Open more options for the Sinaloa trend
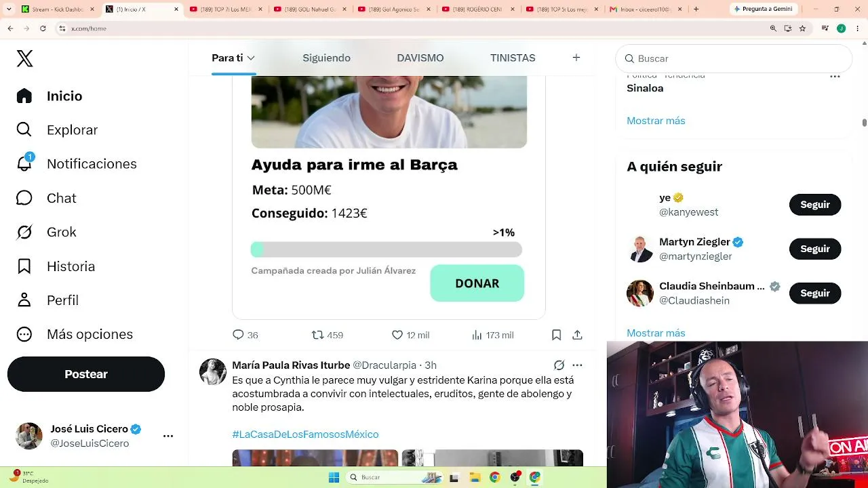The image size is (868, 488). [835, 77]
